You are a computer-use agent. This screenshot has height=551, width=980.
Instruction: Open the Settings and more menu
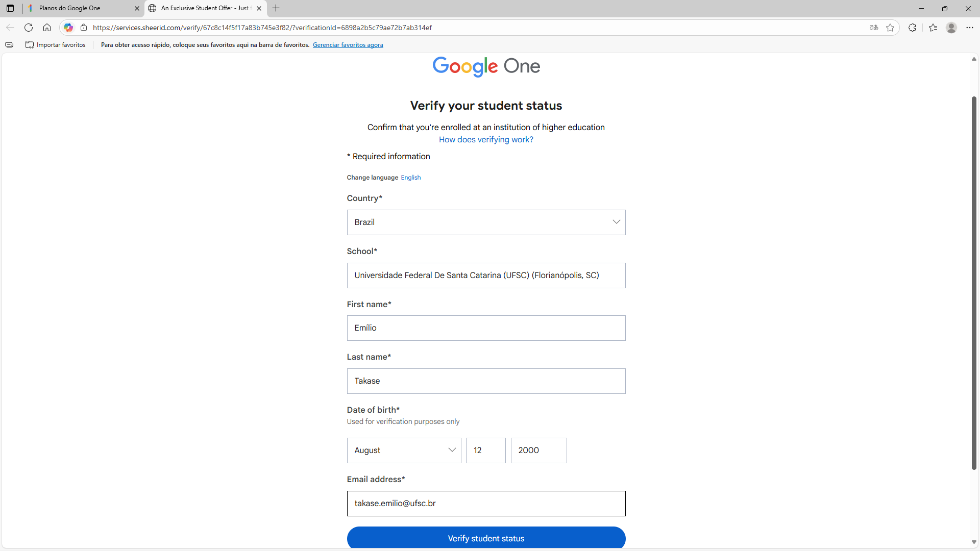[970, 28]
